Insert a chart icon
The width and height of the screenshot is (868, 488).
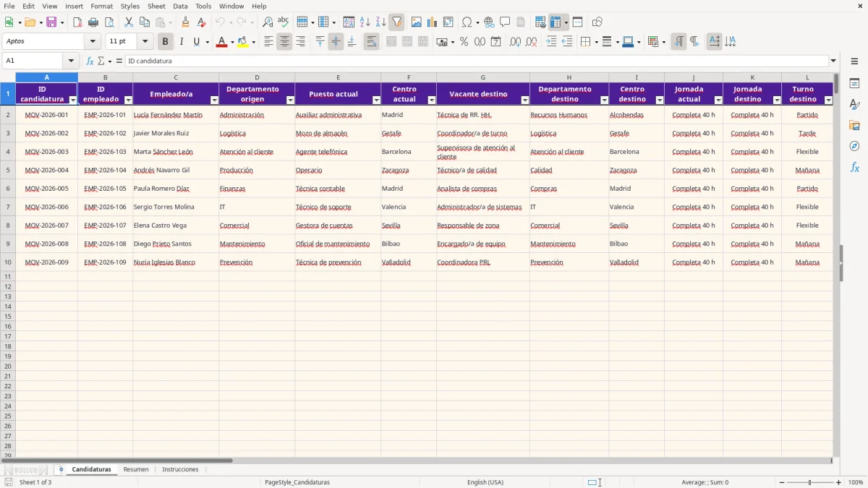click(x=433, y=22)
